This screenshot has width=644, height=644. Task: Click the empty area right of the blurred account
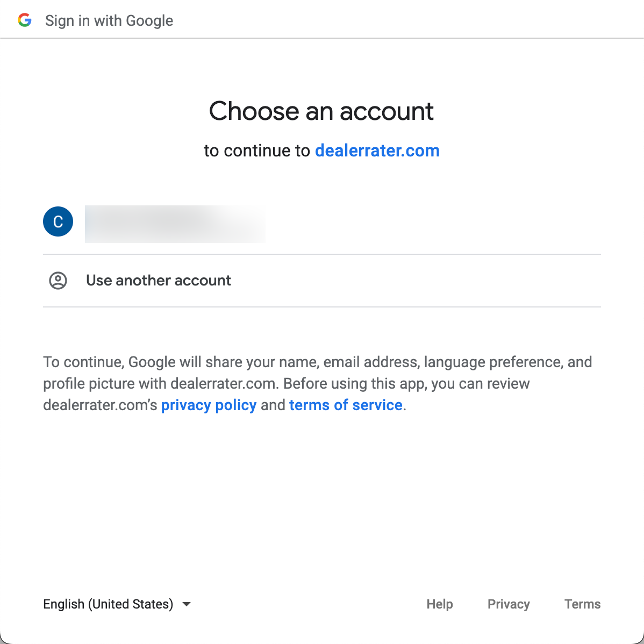[x=430, y=223]
